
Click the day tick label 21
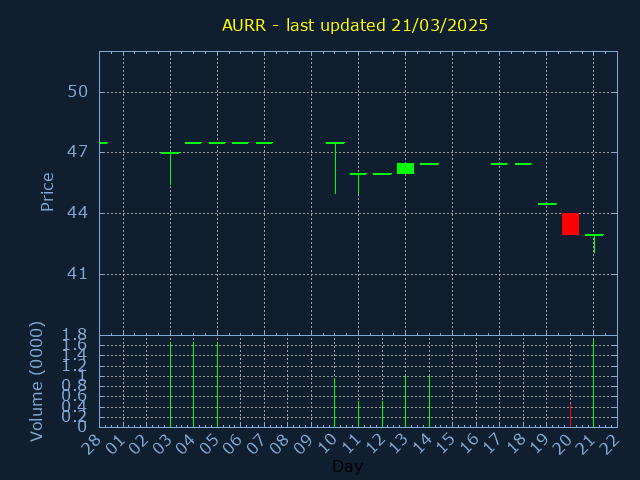586,444
